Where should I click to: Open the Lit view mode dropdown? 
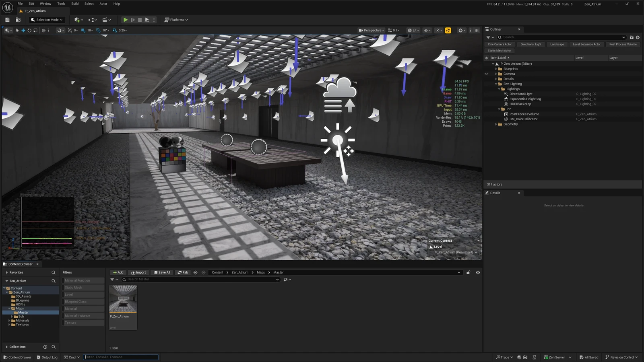click(x=413, y=30)
